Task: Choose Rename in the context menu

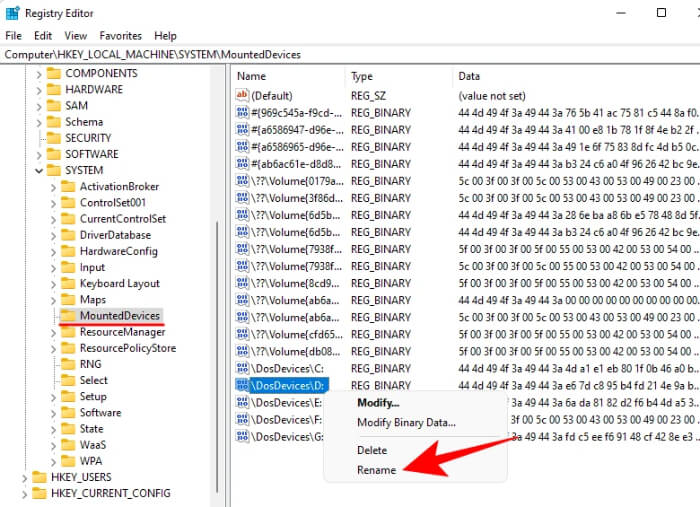Action: point(376,470)
